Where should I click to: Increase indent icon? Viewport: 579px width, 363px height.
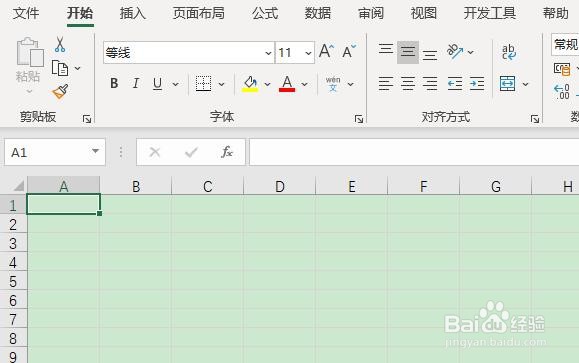click(x=477, y=84)
